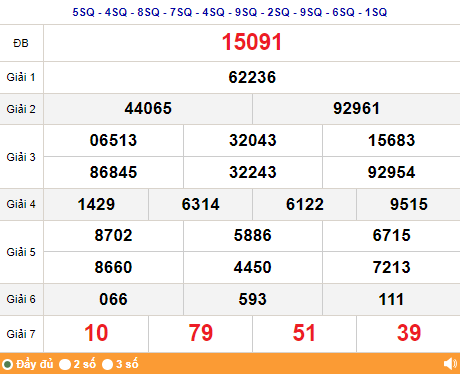Click the Giải 2 number 92961

[356, 108]
